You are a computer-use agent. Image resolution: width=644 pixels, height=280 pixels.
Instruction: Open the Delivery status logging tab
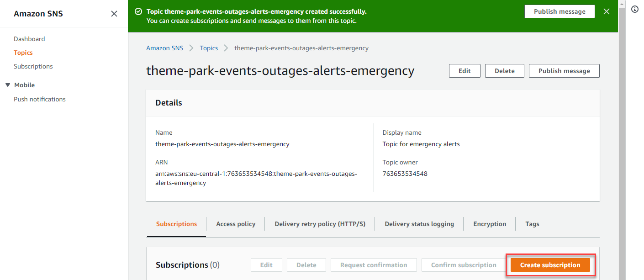click(x=419, y=224)
